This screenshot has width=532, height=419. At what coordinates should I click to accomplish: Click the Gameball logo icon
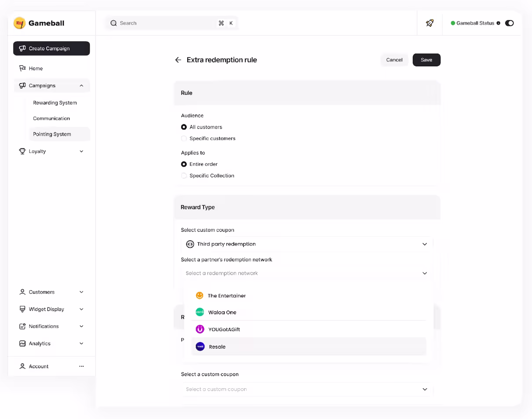19,23
